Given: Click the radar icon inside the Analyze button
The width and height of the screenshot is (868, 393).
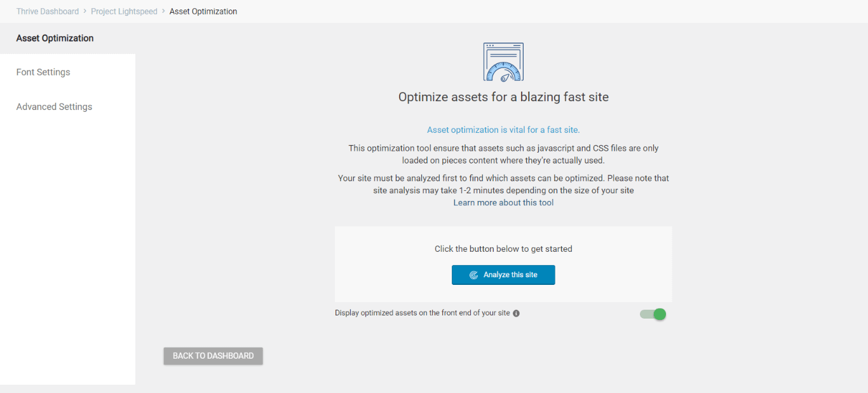Looking at the screenshot, I should pyautogui.click(x=473, y=275).
